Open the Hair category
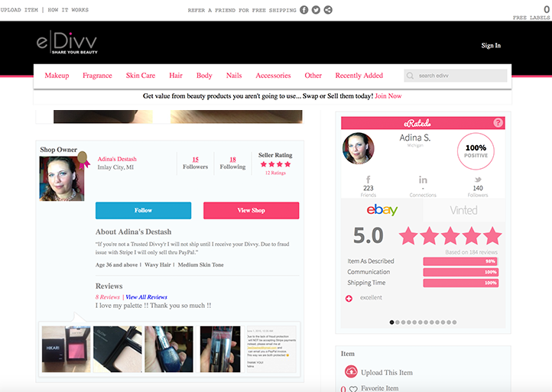Image resolution: width=552 pixels, height=392 pixels. tap(176, 76)
